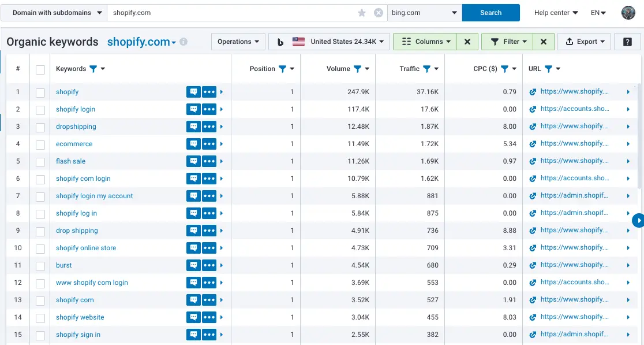Click the favorite star icon in search bar
The width and height of the screenshot is (644, 345).
[362, 13]
